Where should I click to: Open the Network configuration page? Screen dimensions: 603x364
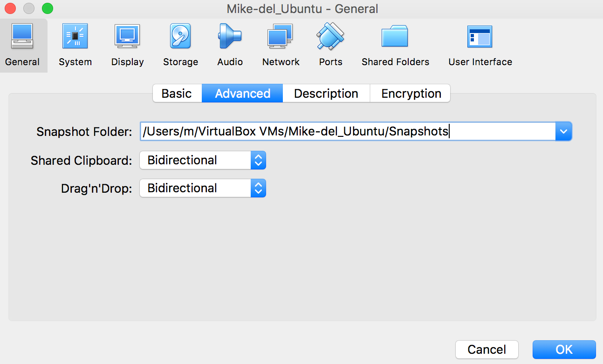pos(281,44)
